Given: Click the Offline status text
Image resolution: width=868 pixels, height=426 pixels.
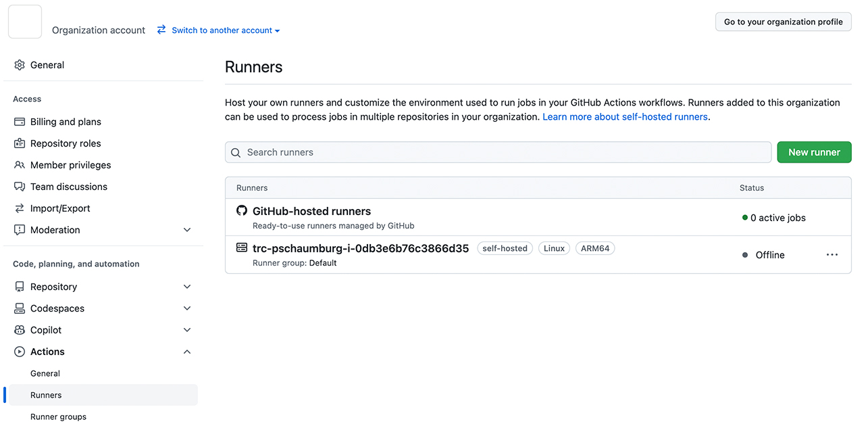Looking at the screenshot, I should [x=770, y=255].
